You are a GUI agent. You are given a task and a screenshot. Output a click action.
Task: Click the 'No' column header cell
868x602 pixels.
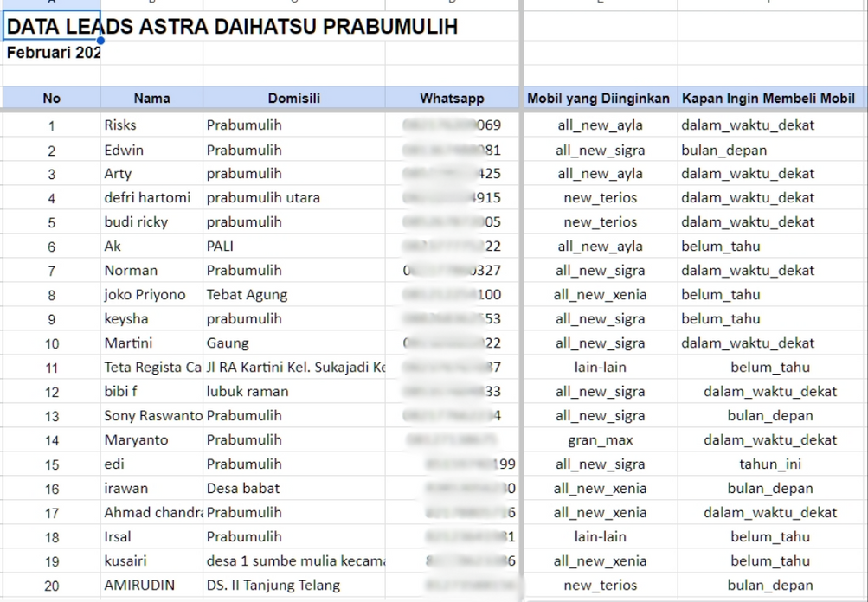pos(51,98)
